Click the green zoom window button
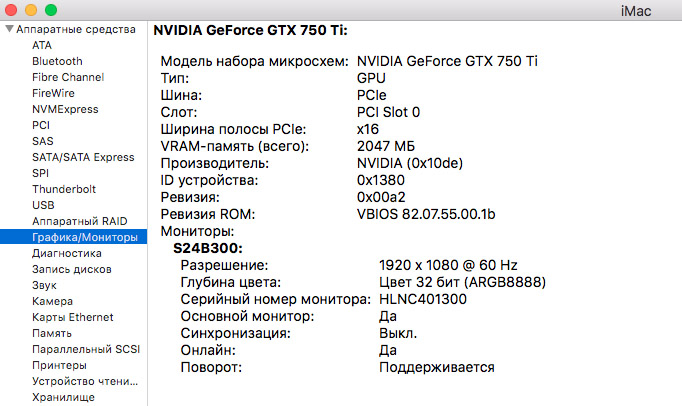 (51, 10)
